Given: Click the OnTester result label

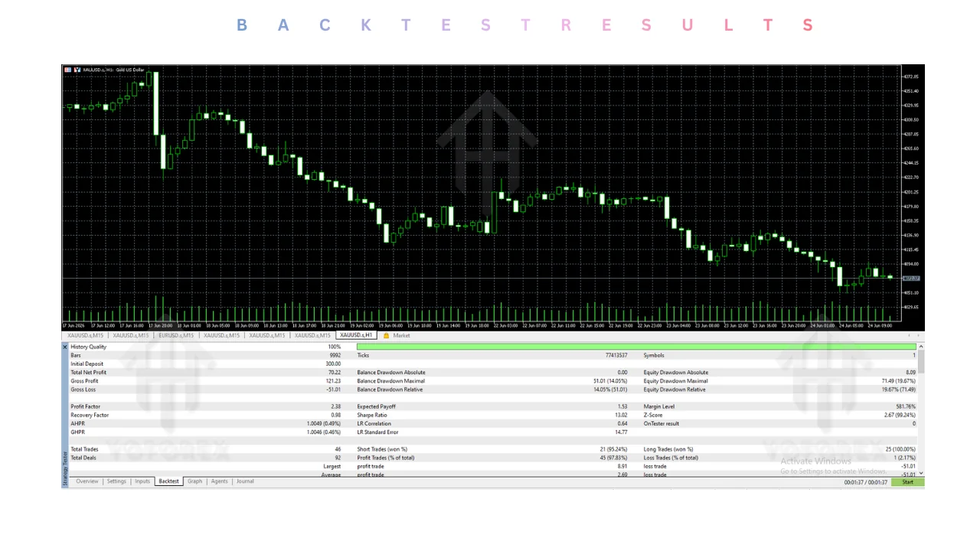Looking at the screenshot, I should 661,423.
